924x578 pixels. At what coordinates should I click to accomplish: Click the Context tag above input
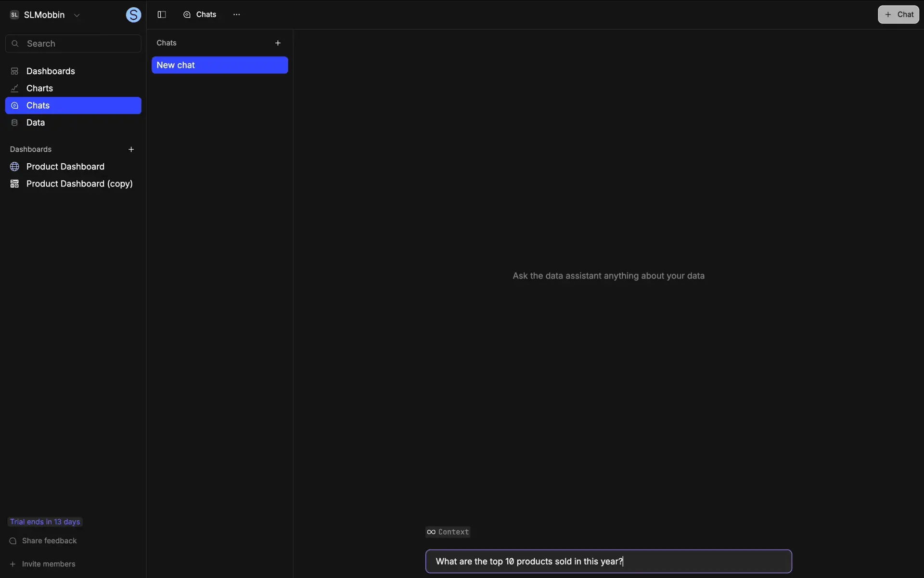[448, 532]
